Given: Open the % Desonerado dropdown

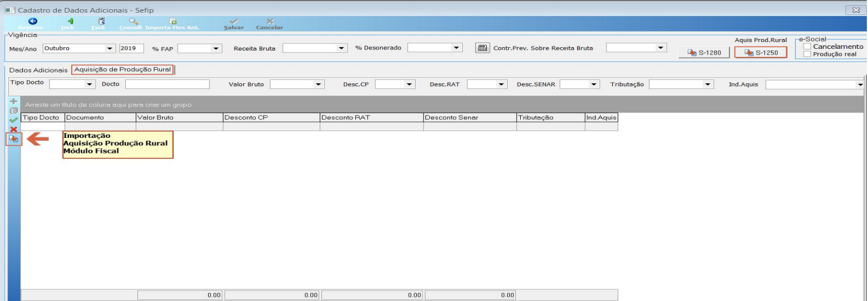Looking at the screenshot, I should point(457,48).
